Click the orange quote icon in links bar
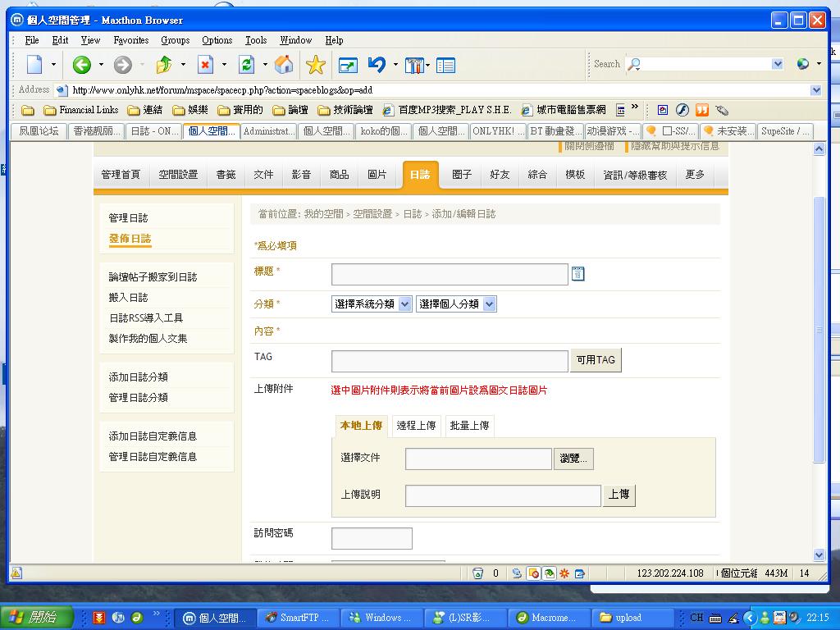This screenshot has width=840, height=630. (x=702, y=110)
